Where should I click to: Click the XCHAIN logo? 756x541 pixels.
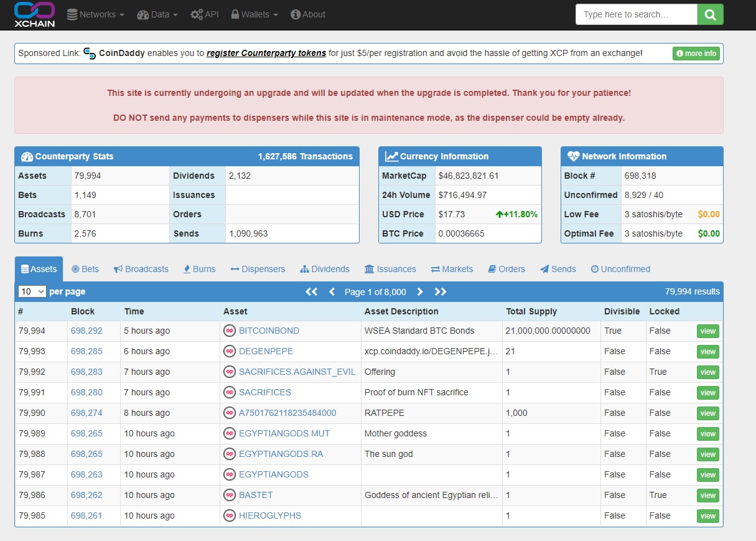pyautogui.click(x=35, y=14)
